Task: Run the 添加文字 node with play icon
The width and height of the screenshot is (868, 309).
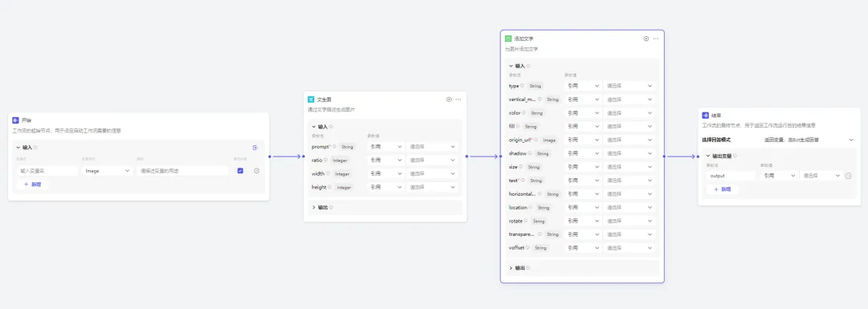Action: tap(646, 39)
